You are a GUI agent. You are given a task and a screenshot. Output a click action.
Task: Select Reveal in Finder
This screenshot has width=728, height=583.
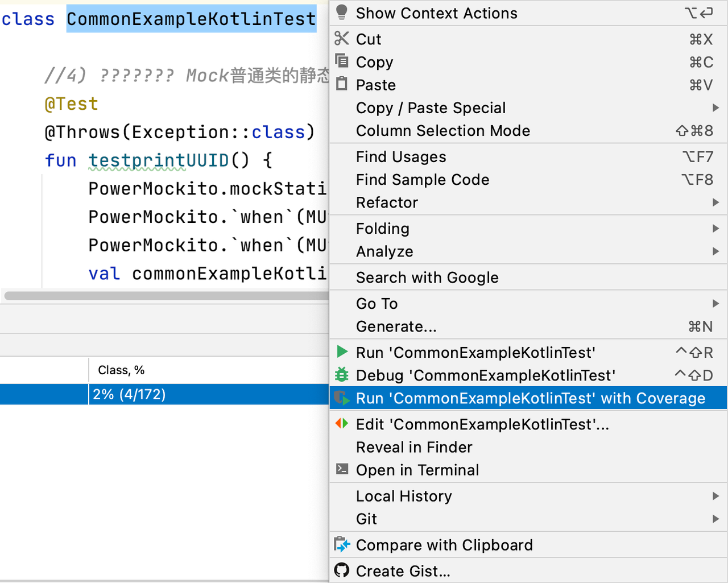(x=528, y=446)
